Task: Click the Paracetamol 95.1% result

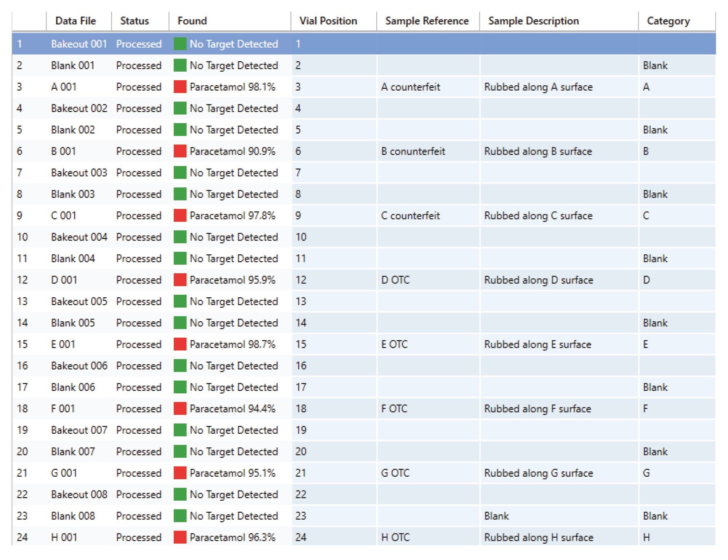Action: click(x=233, y=473)
